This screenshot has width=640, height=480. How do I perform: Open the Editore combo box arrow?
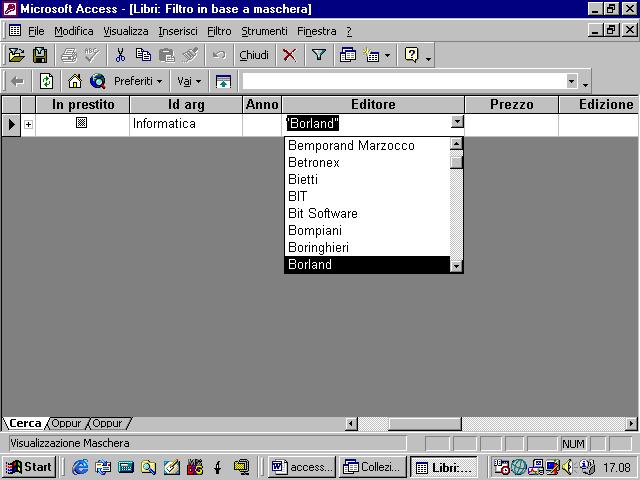(x=457, y=122)
